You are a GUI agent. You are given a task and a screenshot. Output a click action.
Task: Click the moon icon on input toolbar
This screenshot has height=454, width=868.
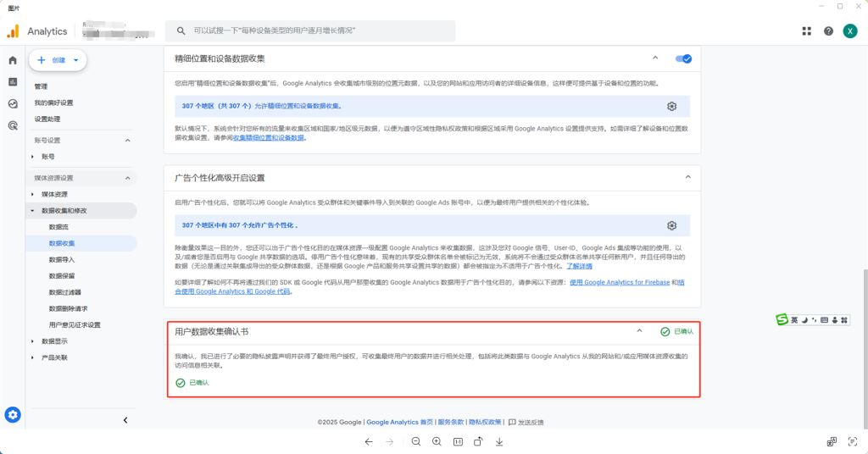pos(804,320)
